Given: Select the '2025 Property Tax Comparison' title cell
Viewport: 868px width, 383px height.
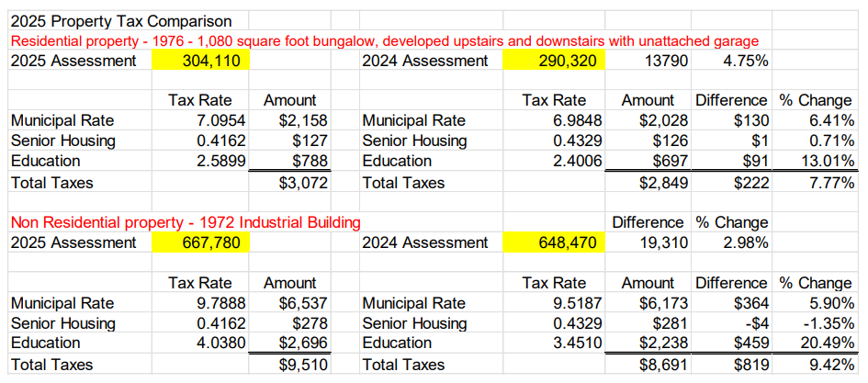Looking at the screenshot, I should tap(121, 22).
